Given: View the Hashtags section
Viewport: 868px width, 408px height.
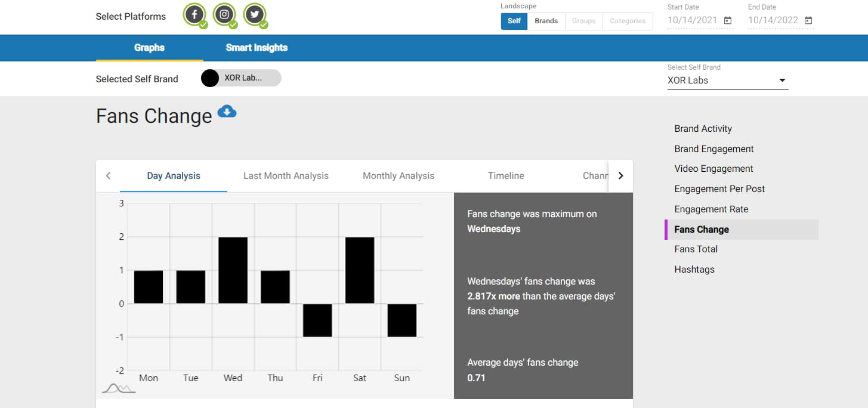Looking at the screenshot, I should (x=694, y=269).
